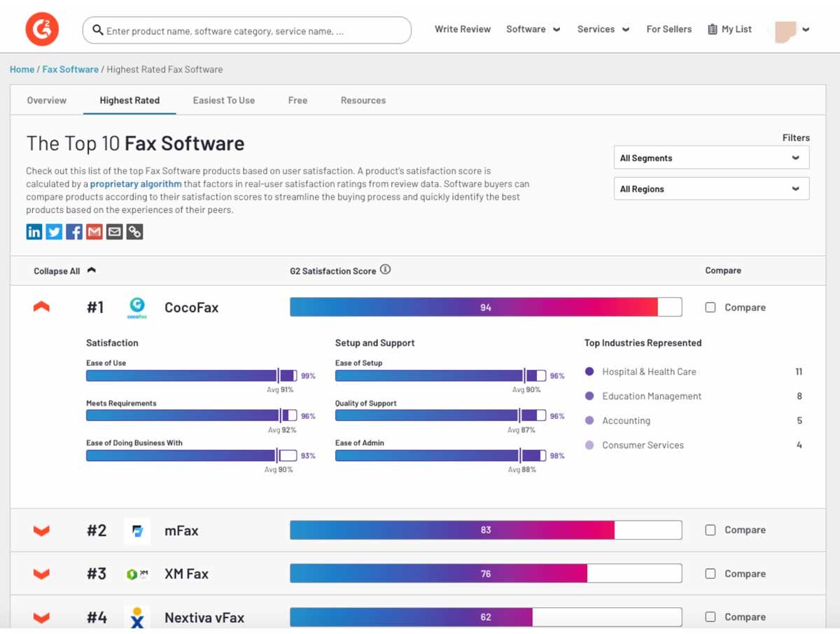The width and height of the screenshot is (840, 634).
Task: Open My List link
Action: [x=736, y=29]
